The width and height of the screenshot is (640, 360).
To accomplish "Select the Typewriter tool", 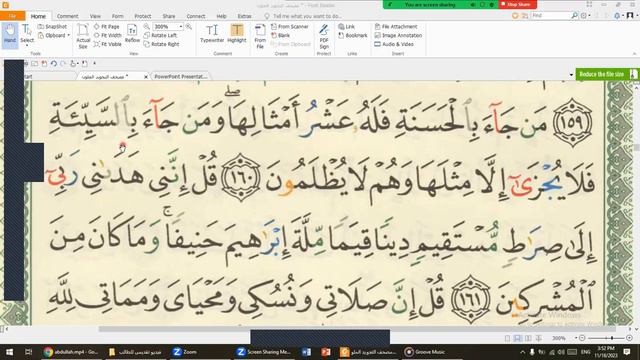I will pyautogui.click(x=212, y=33).
